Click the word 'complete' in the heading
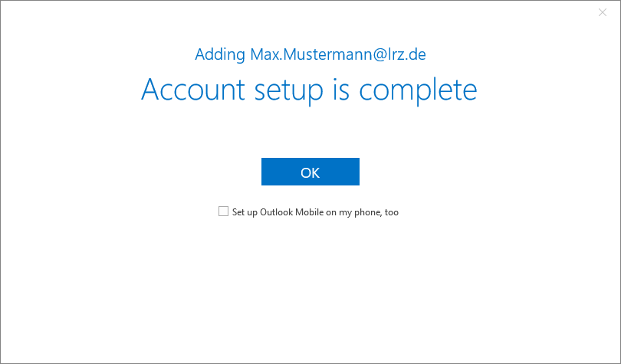The width and height of the screenshot is (621, 364). [418, 90]
